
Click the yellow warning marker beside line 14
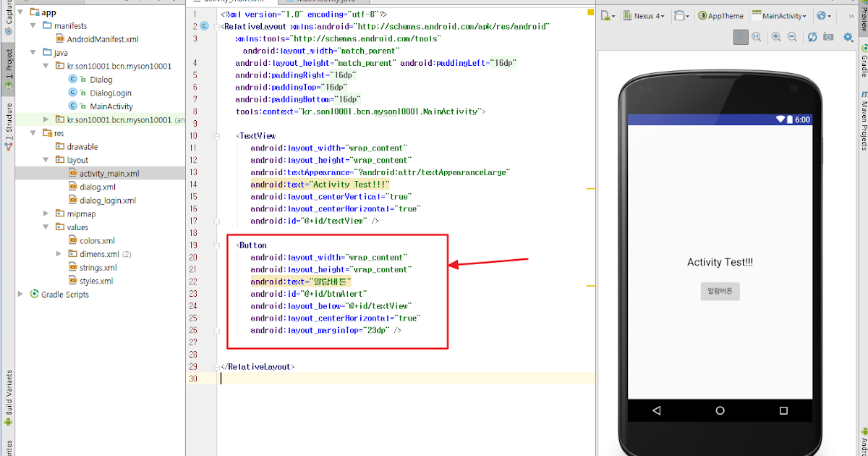tap(590, 188)
